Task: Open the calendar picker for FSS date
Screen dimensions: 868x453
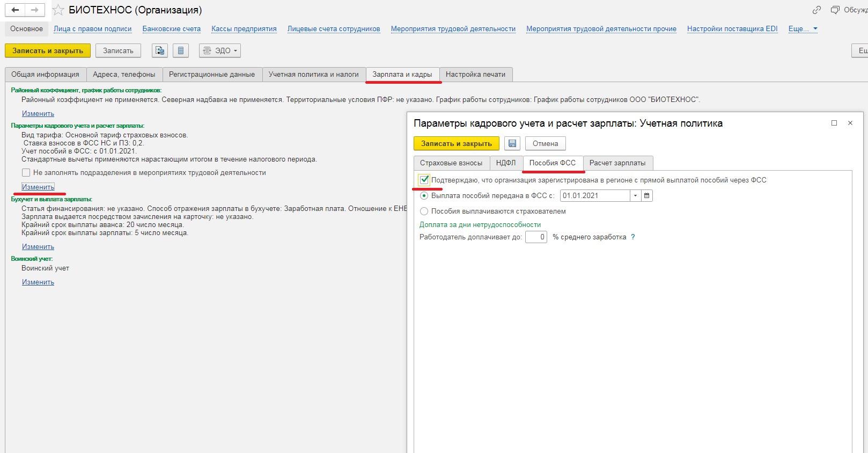Action: [647, 196]
